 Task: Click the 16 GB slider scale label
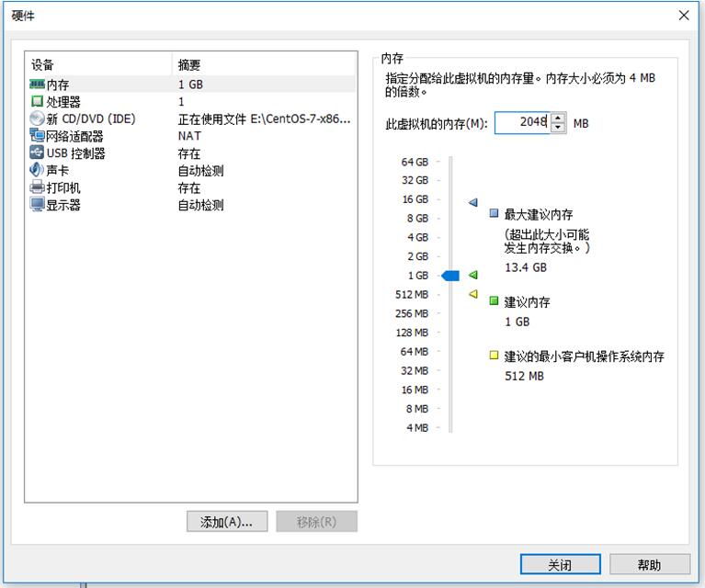pyautogui.click(x=415, y=199)
